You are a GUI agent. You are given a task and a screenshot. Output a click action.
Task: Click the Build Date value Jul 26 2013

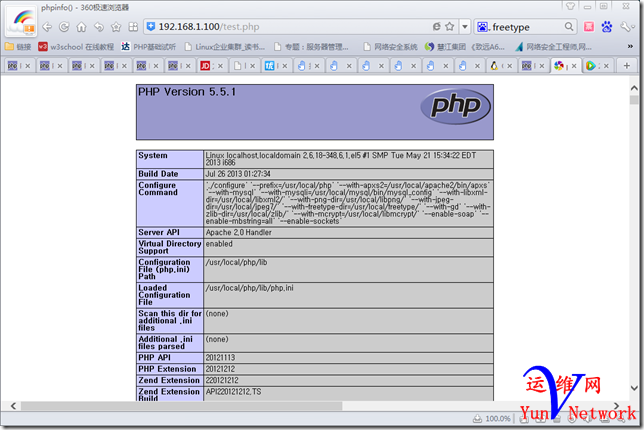click(x=238, y=174)
